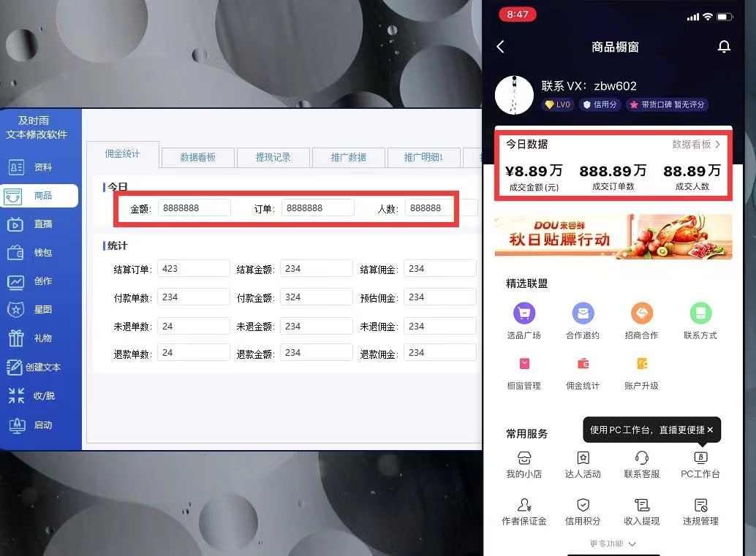The image size is (756, 556).
Task: Open 作者保证金 service
Action: click(x=524, y=511)
